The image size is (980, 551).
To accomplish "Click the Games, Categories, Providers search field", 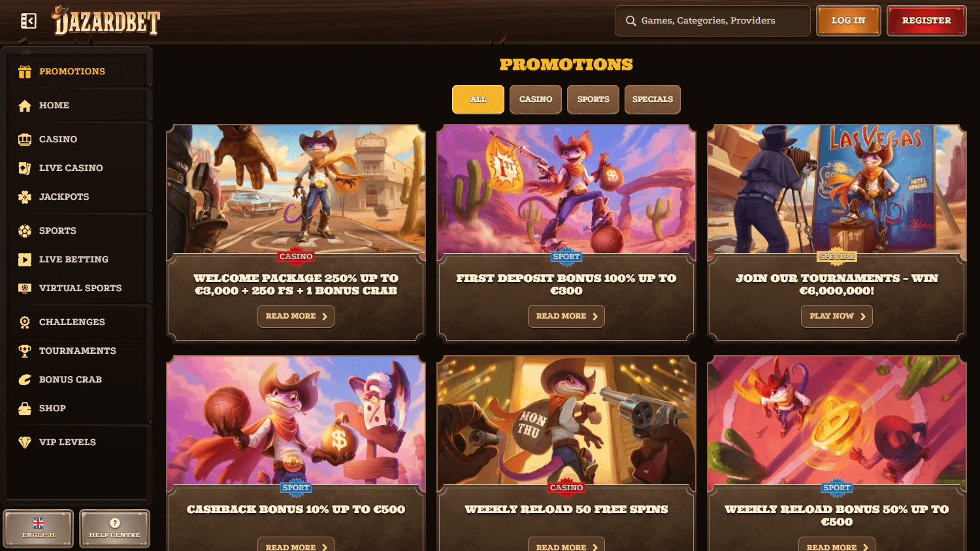I will point(713,21).
